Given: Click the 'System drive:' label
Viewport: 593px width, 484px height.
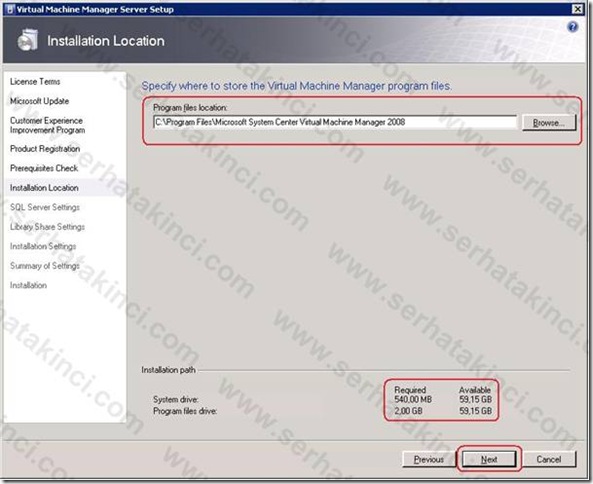Looking at the screenshot, I should tap(175, 399).
